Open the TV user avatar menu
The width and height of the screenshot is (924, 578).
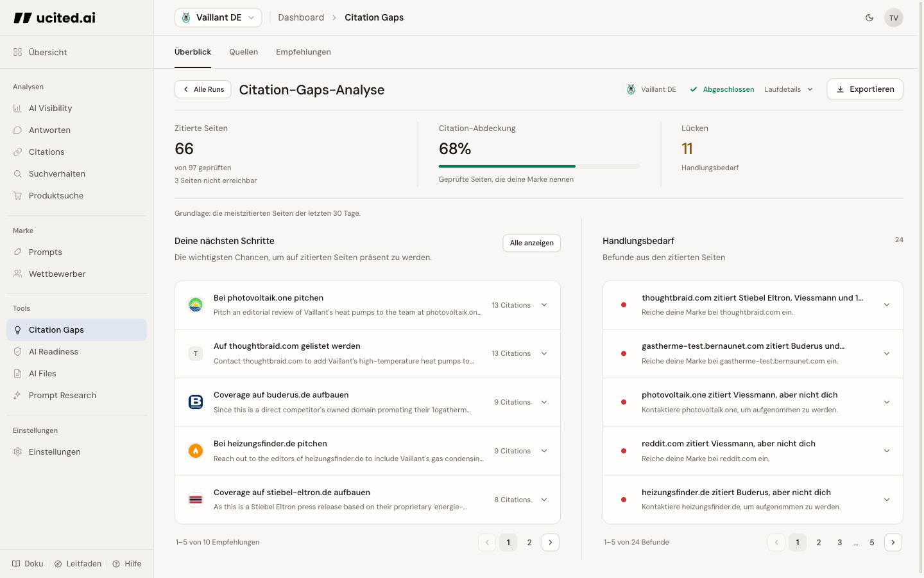pos(894,17)
